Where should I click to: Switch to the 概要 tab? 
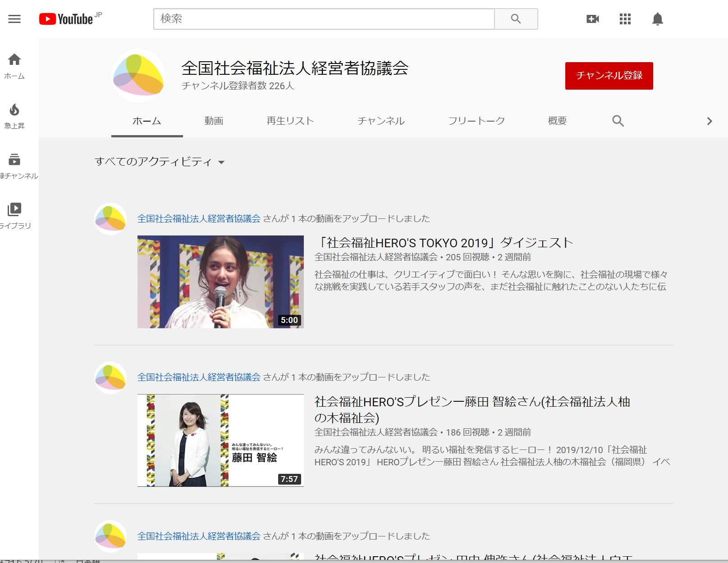coord(557,121)
